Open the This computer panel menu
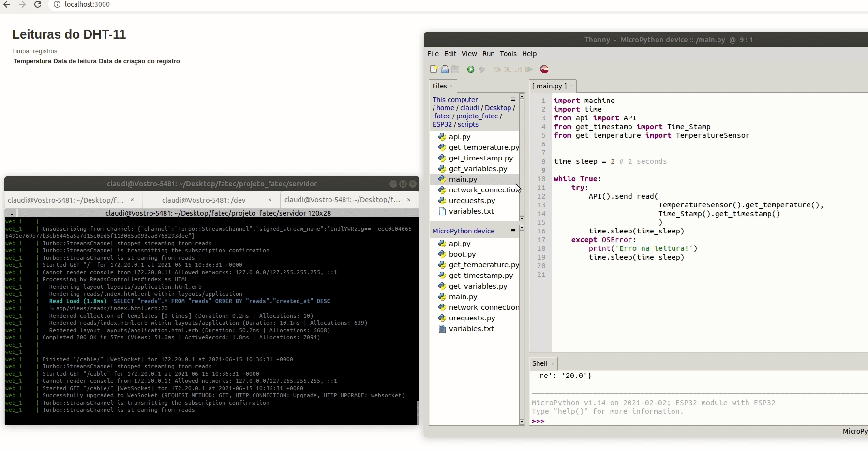Viewport: 868px width, 450px height. 513,99
